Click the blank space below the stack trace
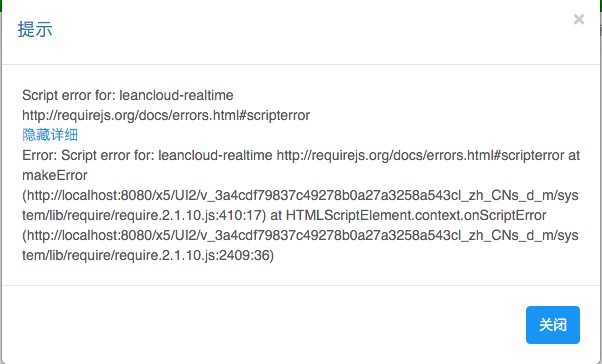The width and height of the screenshot is (602, 364). [x=301, y=275]
